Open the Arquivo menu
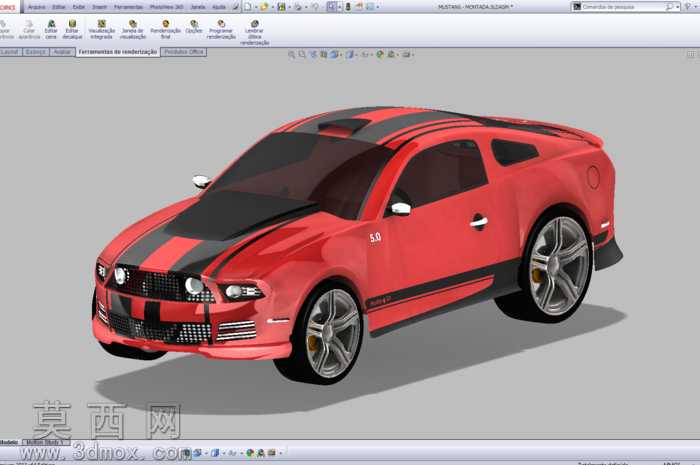Image resolution: width=700 pixels, height=465 pixels. pos(37,7)
